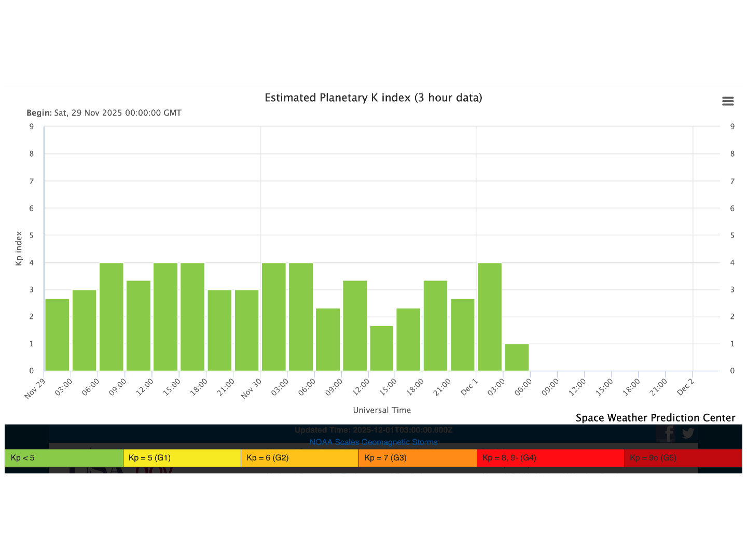Select the Kp = 6 (G2) legend block
747x560 pixels.
point(299,458)
